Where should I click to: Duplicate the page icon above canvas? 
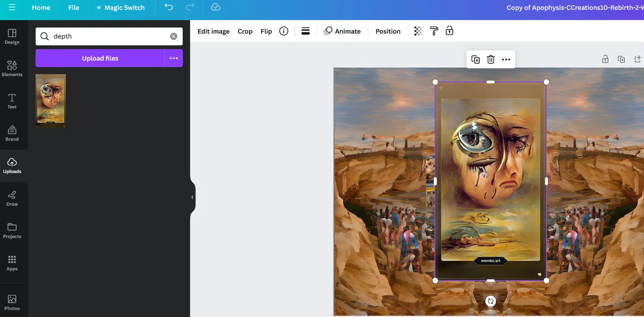pos(621,59)
